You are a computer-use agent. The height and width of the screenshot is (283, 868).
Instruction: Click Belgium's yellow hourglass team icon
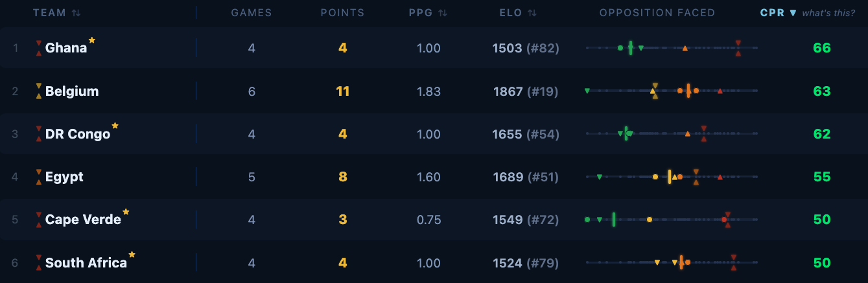tap(39, 91)
